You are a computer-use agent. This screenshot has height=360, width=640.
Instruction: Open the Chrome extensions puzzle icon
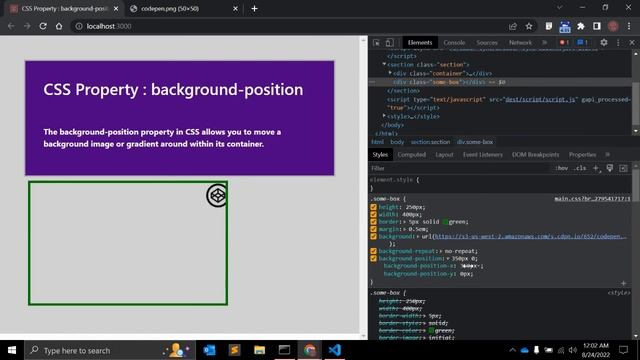(x=581, y=26)
